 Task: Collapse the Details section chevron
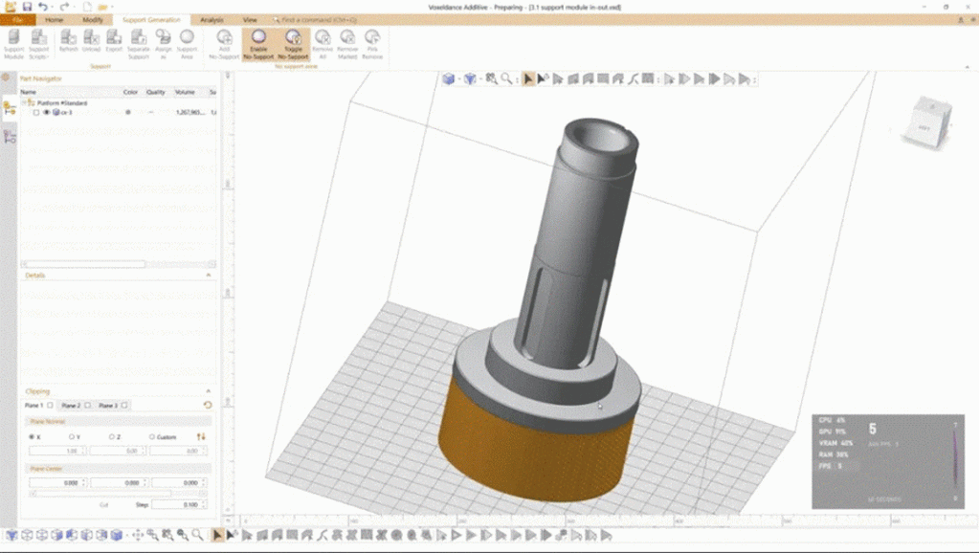pos(209,275)
